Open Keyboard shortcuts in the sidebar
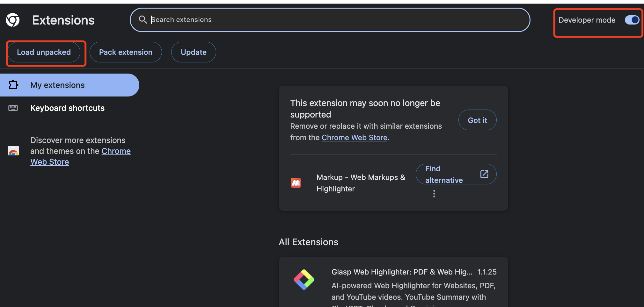Viewport: 644px width, 307px height. (x=67, y=108)
